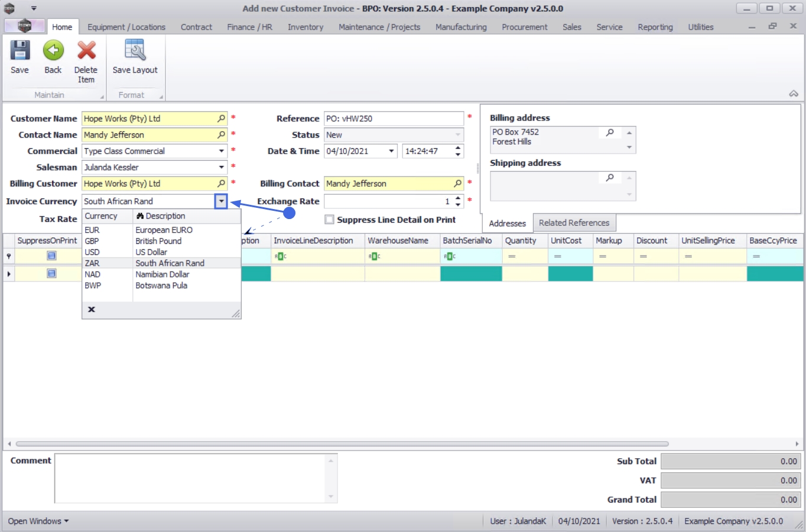Open the Sales ribbon tab

[572, 27]
